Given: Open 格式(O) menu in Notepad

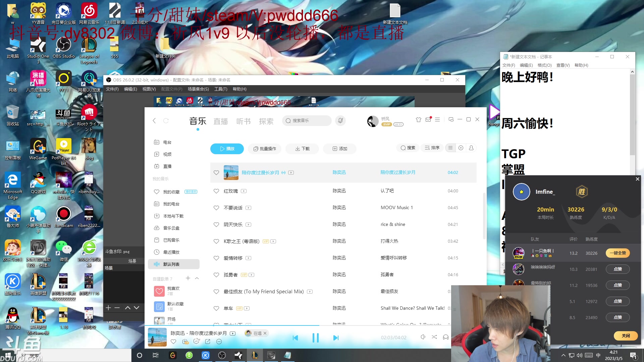Looking at the screenshot, I should point(544,65).
